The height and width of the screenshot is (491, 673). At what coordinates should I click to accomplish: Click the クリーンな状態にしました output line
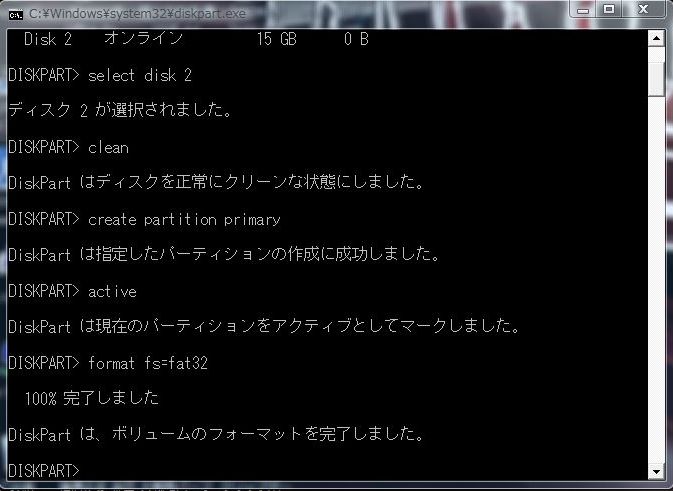[217, 182]
